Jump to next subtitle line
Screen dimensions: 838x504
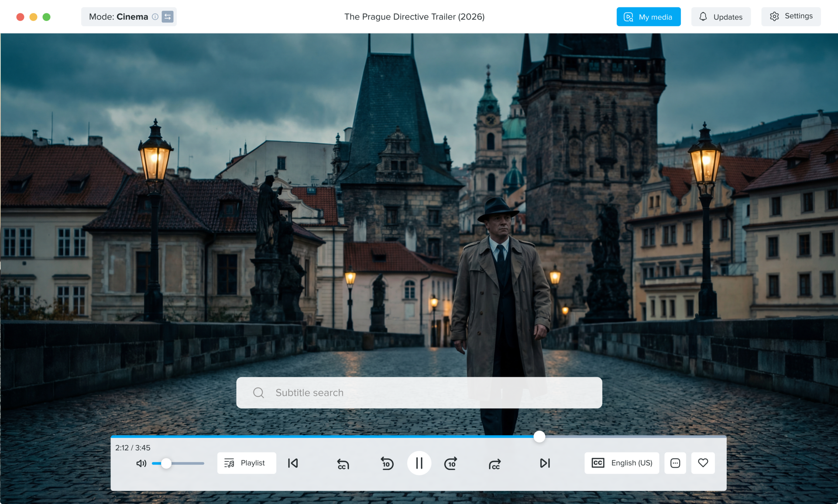click(x=495, y=464)
